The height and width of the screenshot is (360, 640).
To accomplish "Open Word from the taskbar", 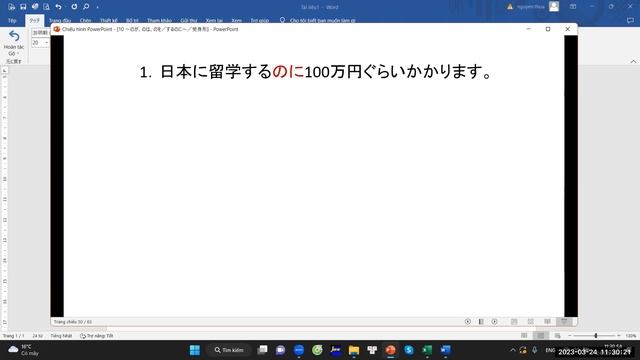I will coord(445,350).
